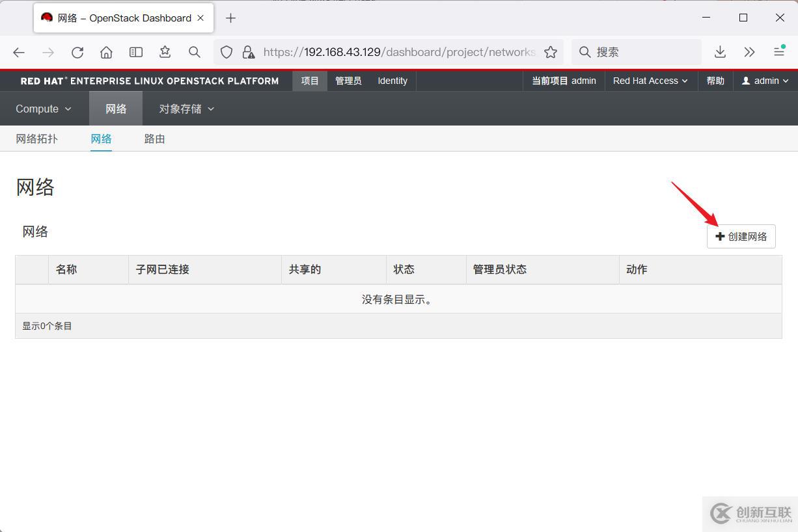Click the 显示0个条目 footer text
The width and height of the screenshot is (798, 532).
tap(47, 326)
